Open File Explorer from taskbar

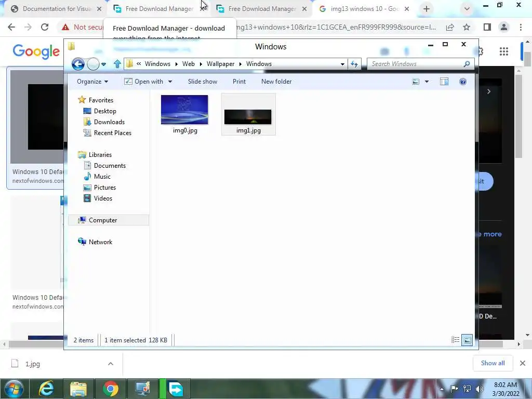[x=78, y=389]
